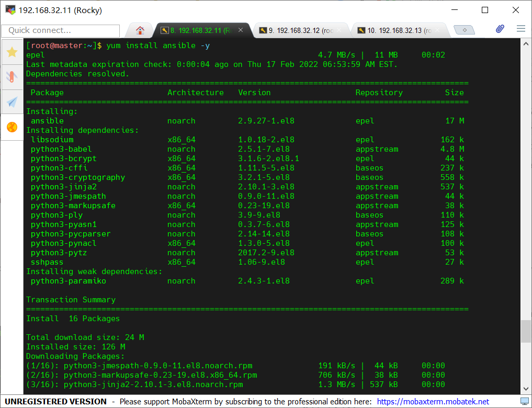Click the 'Last metadata expiration check' line
The height and width of the screenshot is (408, 532).
click(212, 64)
